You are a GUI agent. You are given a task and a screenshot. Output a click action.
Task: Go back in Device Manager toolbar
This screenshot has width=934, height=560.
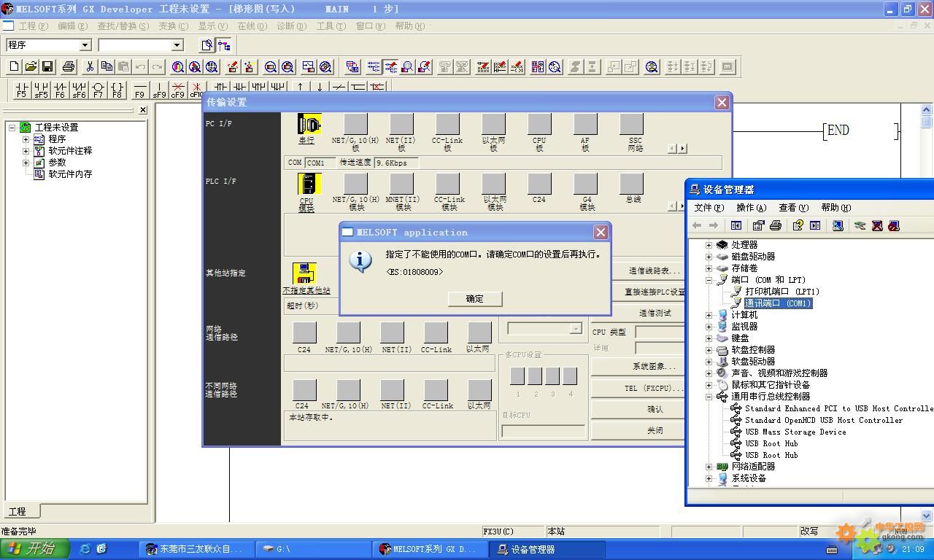coord(697,225)
